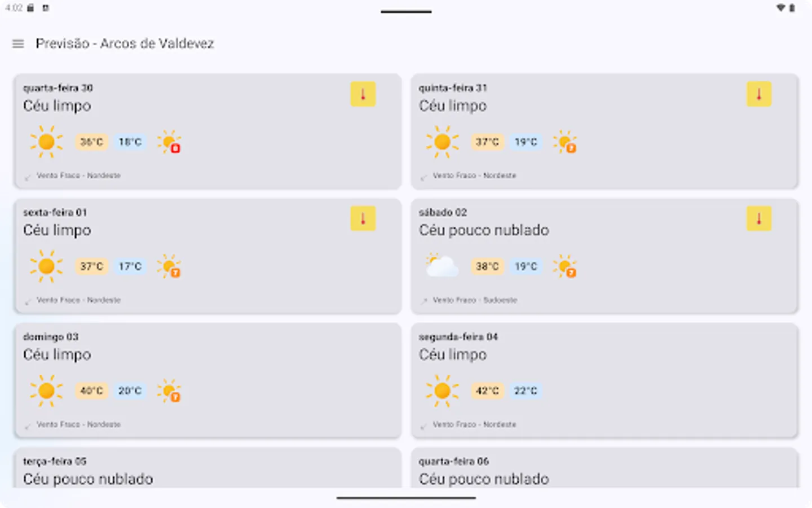Click the sun icon on domingo 03
This screenshot has height=508, width=812.
pyautogui.click(x=46, y=391)
